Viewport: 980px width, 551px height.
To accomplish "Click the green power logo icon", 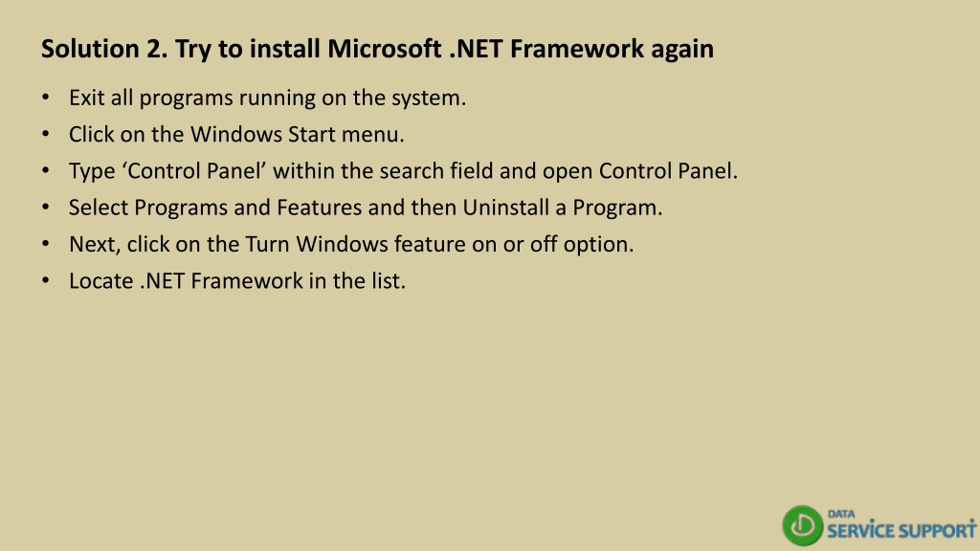I will tap(803, 525).
